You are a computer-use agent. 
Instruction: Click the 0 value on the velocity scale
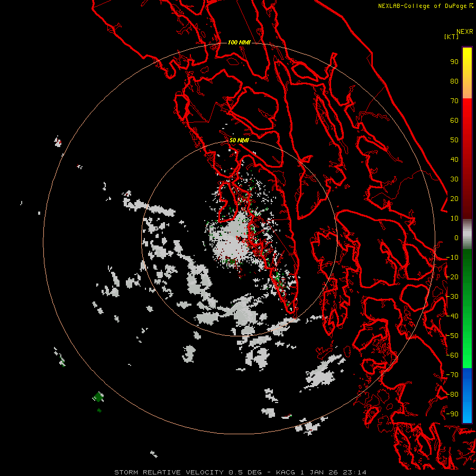point(456,238)
